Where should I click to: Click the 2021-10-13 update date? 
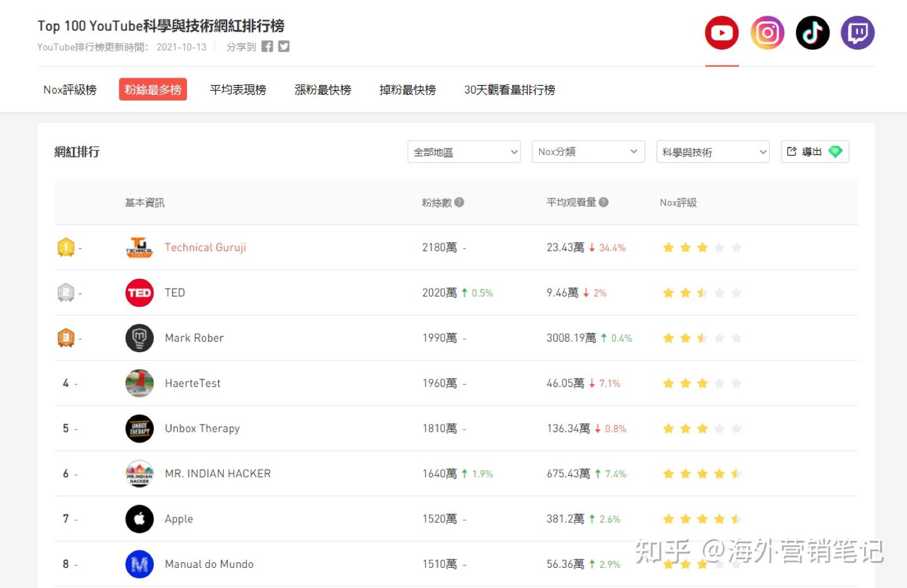[181, 47]
